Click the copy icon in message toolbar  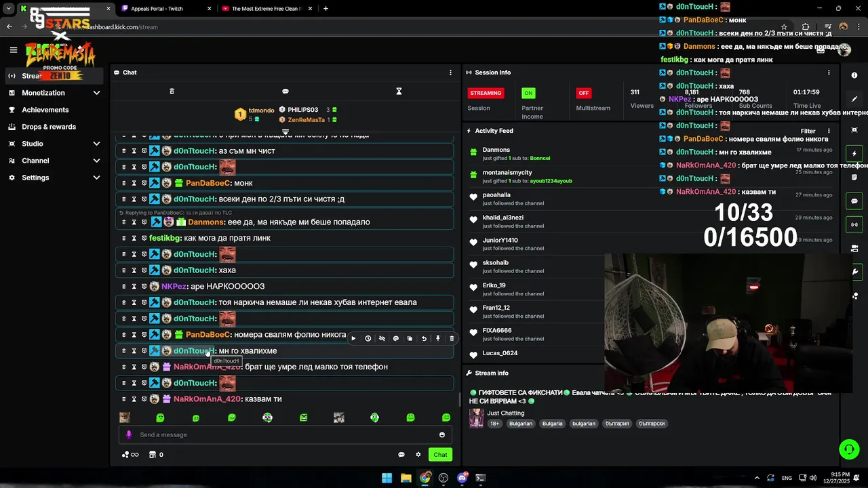[x=410, y=338]
